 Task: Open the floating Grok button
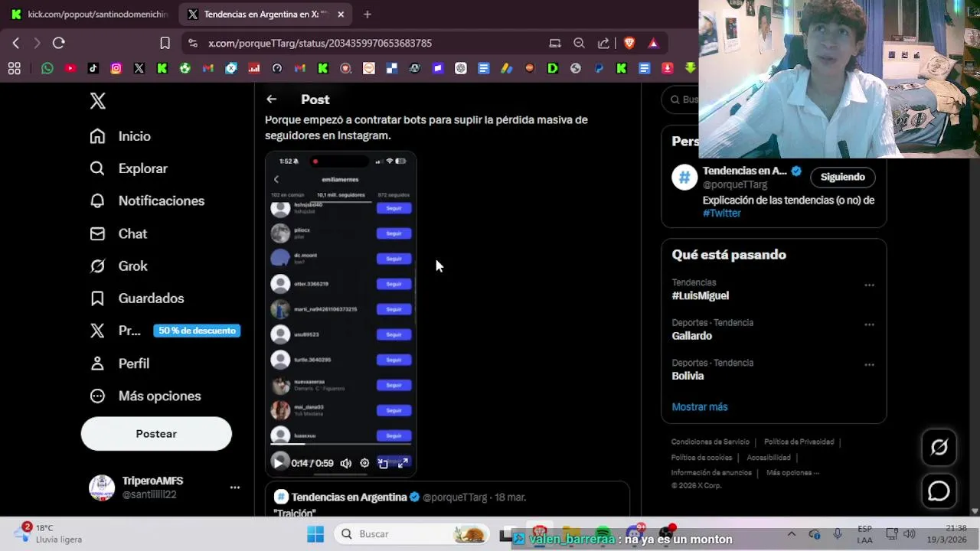tap(939, 447)
